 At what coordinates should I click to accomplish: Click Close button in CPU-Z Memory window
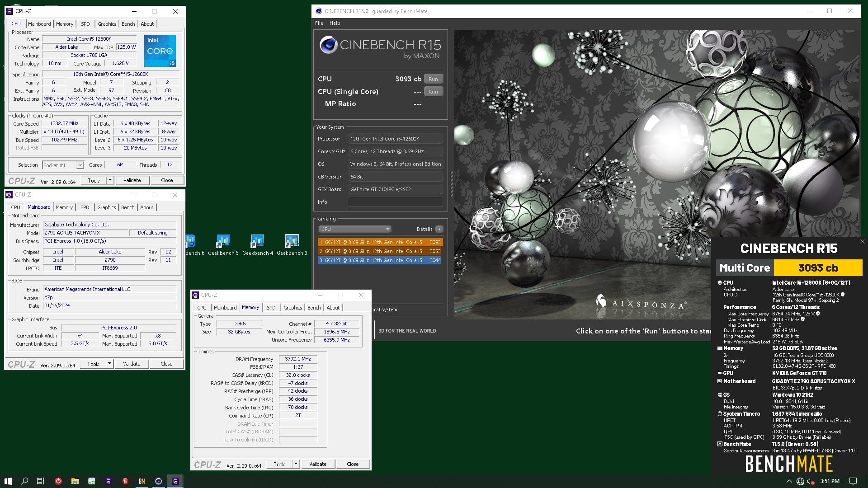[x=353, y=464]
